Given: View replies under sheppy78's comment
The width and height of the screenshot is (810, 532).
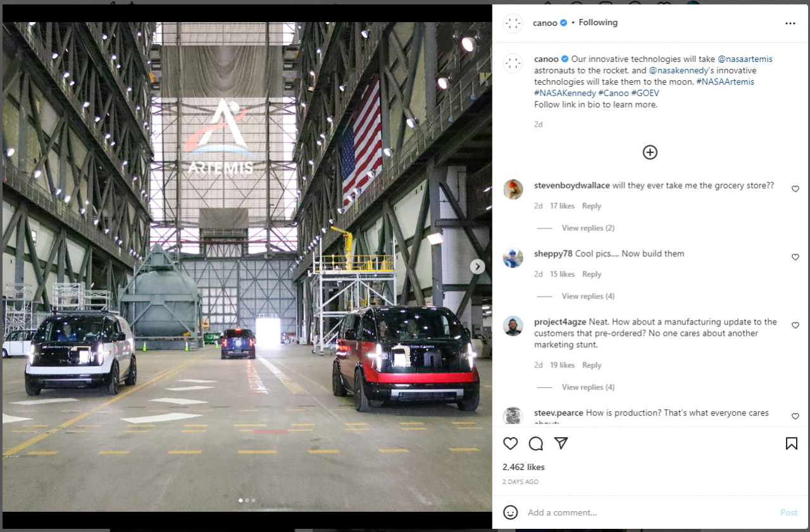Looking at the screenshot, I should click(587, 296).
